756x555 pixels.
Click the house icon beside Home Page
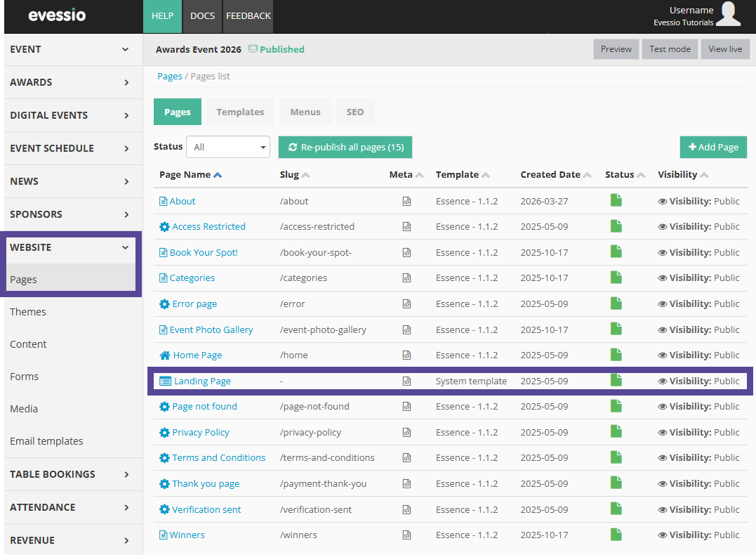tap(165, 355)
